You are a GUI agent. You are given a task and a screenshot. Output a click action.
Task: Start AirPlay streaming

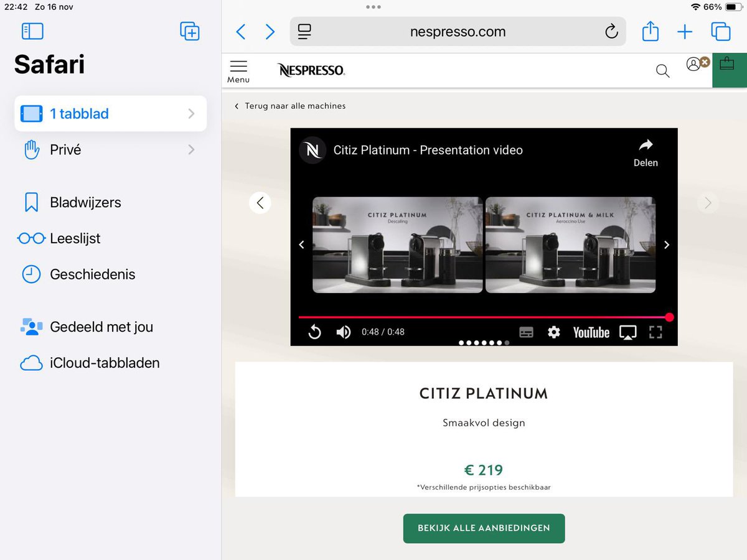[628, 332]
